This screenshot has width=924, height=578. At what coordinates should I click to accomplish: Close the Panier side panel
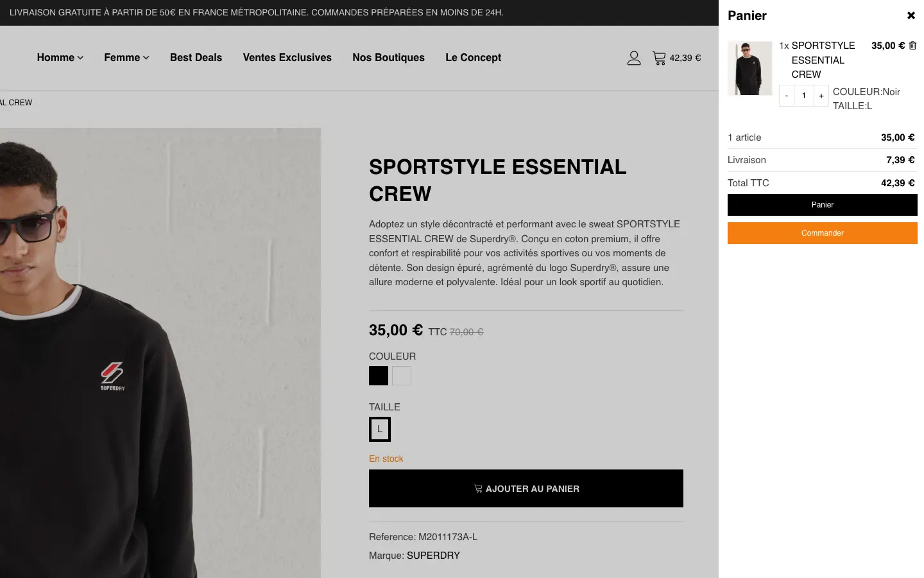point(911,15)
